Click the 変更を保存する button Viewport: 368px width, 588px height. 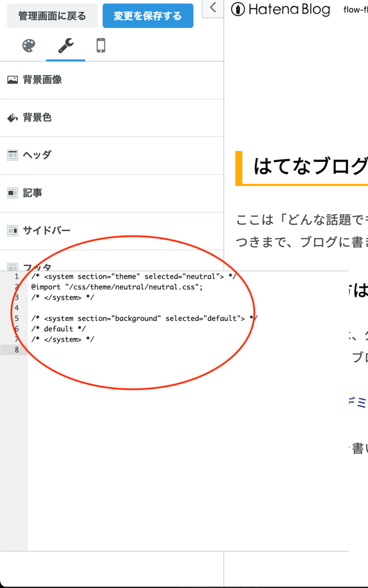point(148,16)
